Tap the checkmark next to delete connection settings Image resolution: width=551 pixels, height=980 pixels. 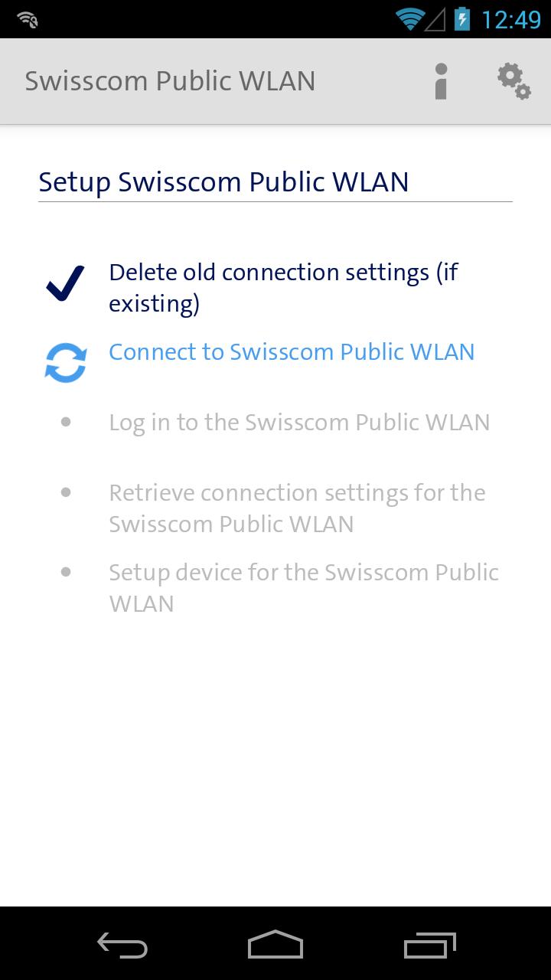(66, 283)
